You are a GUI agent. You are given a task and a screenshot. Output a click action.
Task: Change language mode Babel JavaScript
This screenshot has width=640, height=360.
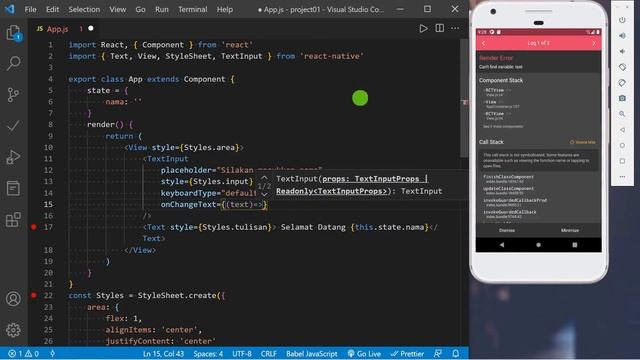tap(312, 354)
